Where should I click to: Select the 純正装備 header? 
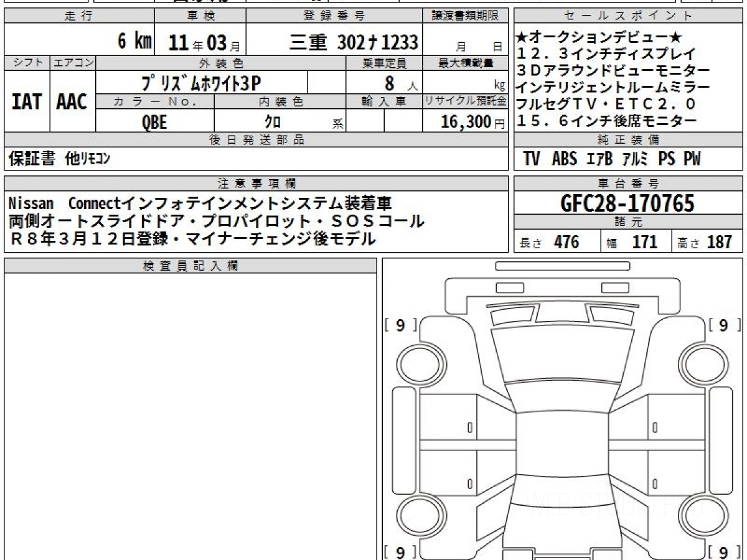[x=628, y=140]
